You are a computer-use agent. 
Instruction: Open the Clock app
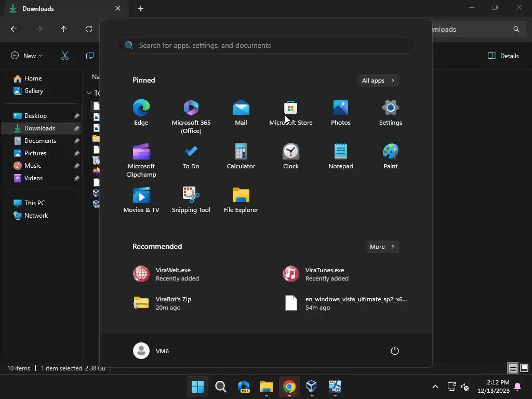coord(291,156)
